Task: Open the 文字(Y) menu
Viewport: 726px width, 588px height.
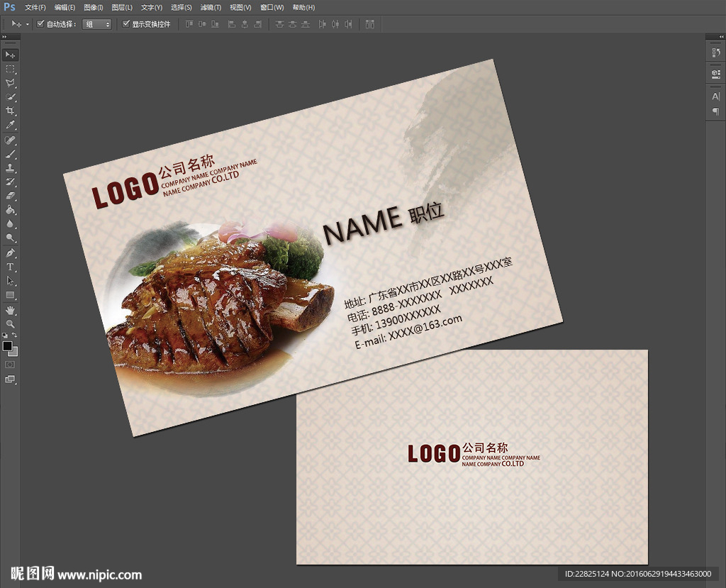Action: tap(152, 7)
